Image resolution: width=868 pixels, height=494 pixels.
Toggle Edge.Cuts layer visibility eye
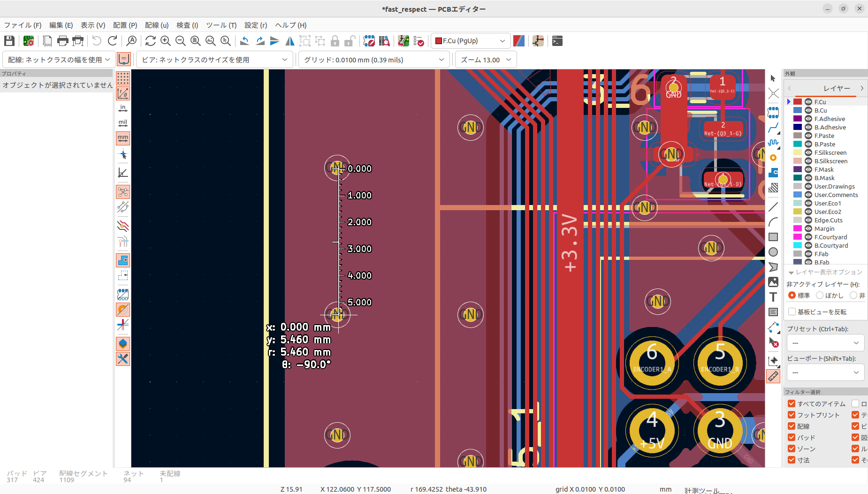tap(808, 220)
